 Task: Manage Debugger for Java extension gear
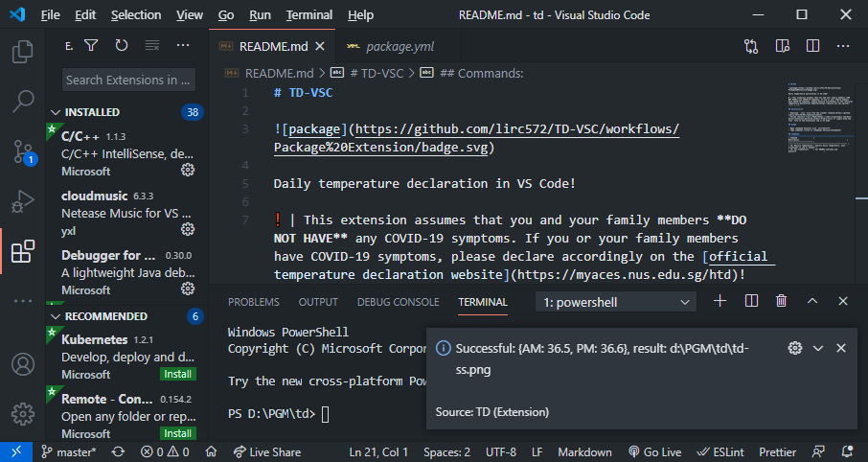pos(188,289)
